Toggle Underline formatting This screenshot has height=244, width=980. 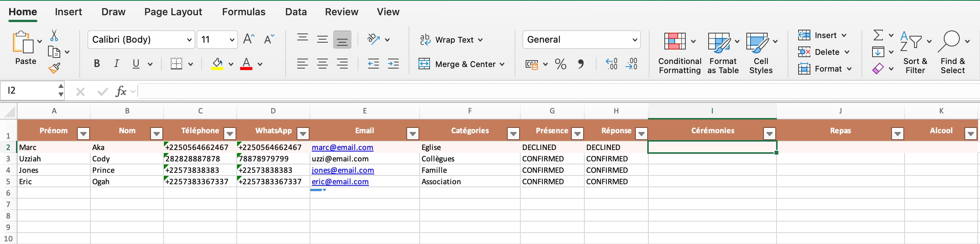(136, 64)
